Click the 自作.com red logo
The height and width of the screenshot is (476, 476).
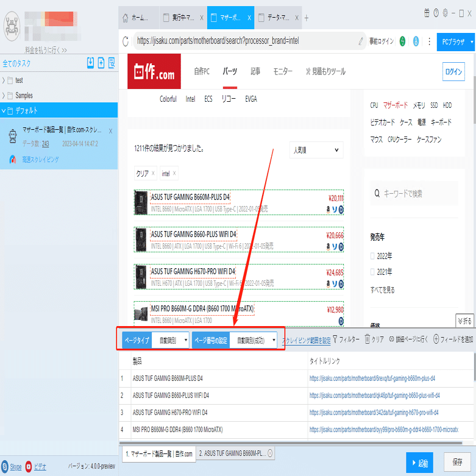click(x=154, y=71)
